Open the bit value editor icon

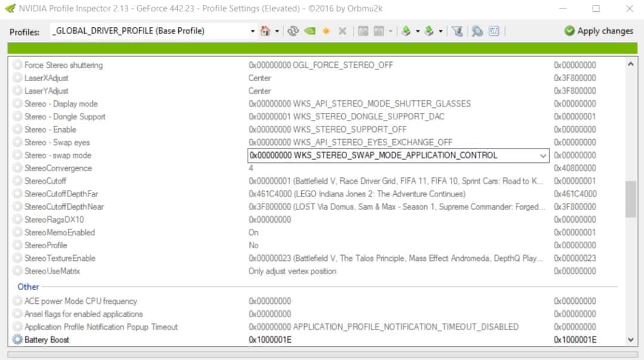494,31
